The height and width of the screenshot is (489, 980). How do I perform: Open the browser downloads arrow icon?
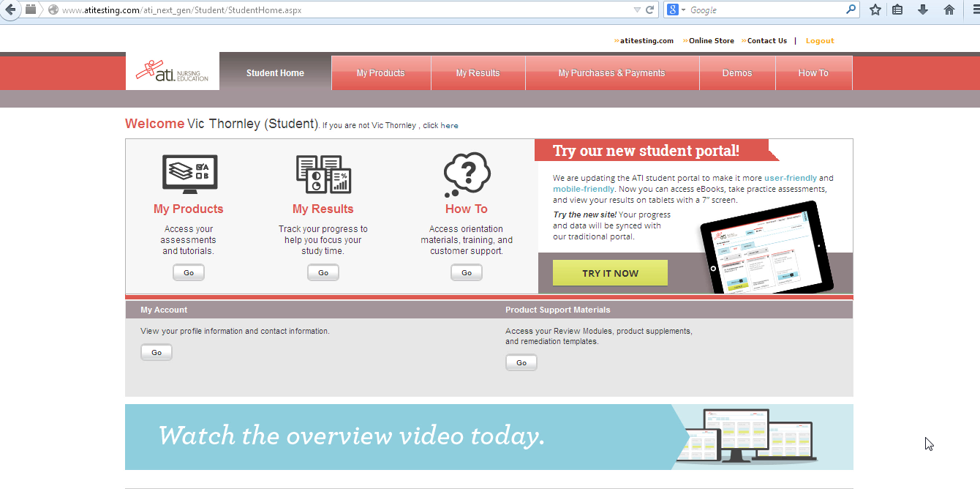pyautogui.click(x=923, y=10)
